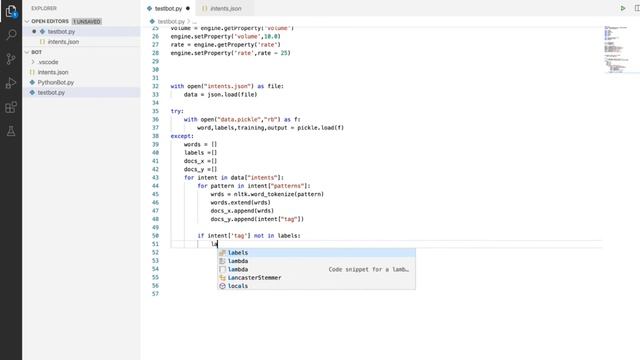This screenshot has width=640, height=360.
Task: Click the 1 UNSAVED badge
Action: pyautogui.click(x=87, y=21)
